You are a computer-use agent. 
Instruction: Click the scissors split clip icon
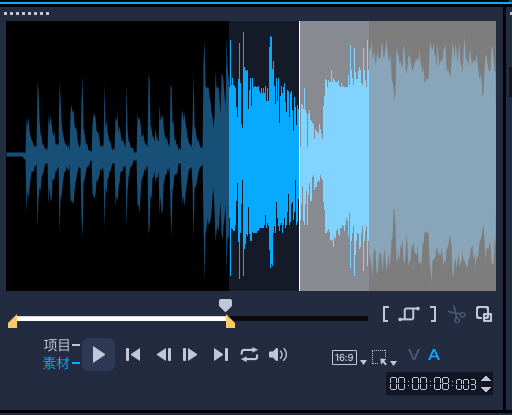[457, 314]
